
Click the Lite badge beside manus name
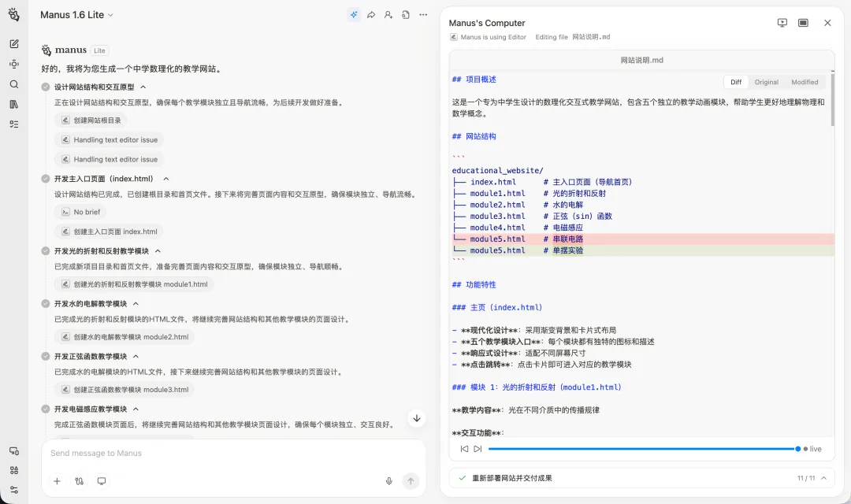[x=99, y=50]
